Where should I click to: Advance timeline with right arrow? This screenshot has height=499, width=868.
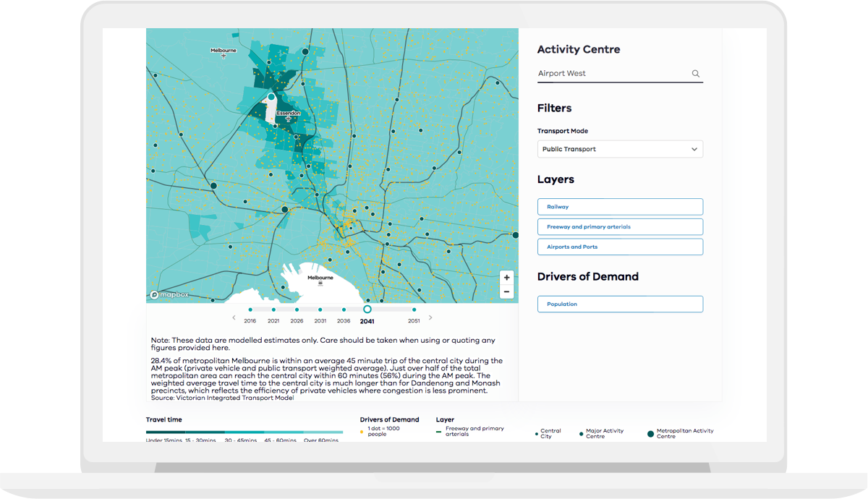coord(430,317)
